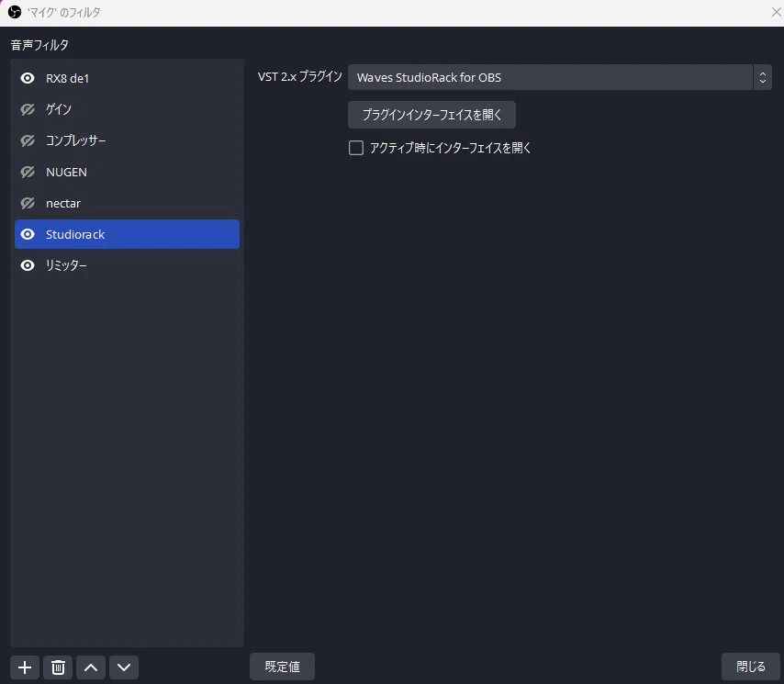Add a new audio filter with plus icon
This screenshot has height=684, width=784.
(25, 667)
